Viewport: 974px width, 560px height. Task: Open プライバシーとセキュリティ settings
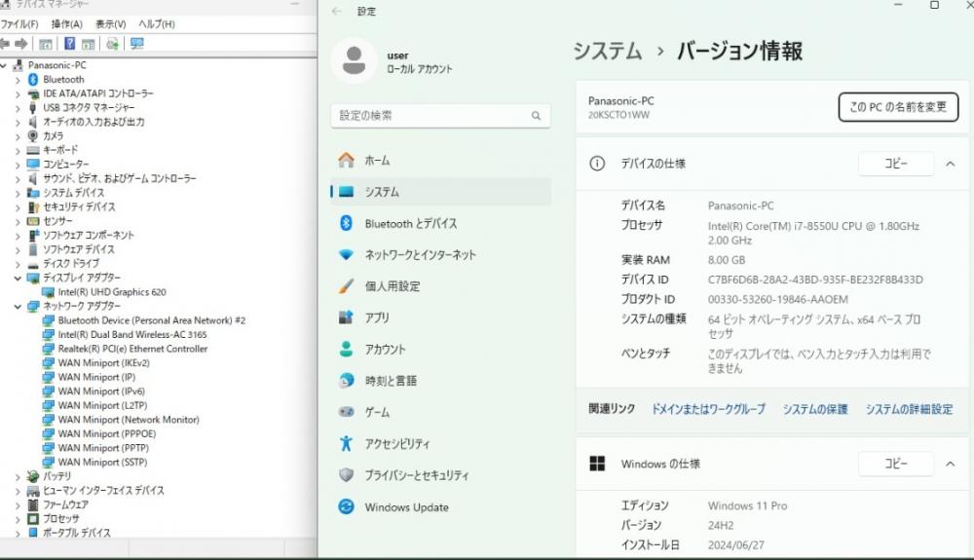(440, 475)
